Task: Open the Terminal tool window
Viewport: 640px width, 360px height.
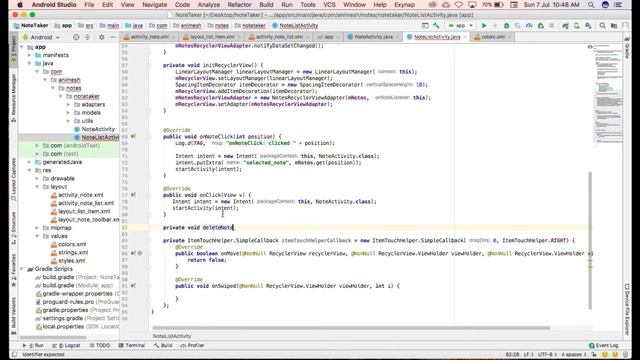Action: [131, 345]
